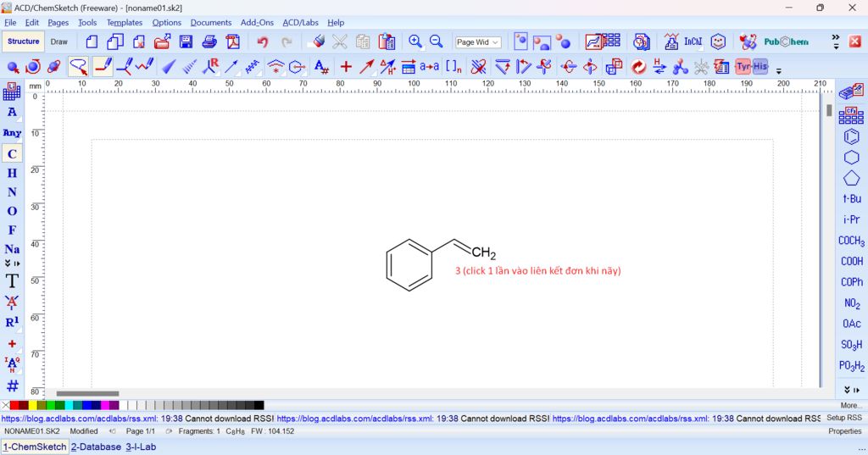
Task: Open Properties in the status bar
Action: point(845,431)
